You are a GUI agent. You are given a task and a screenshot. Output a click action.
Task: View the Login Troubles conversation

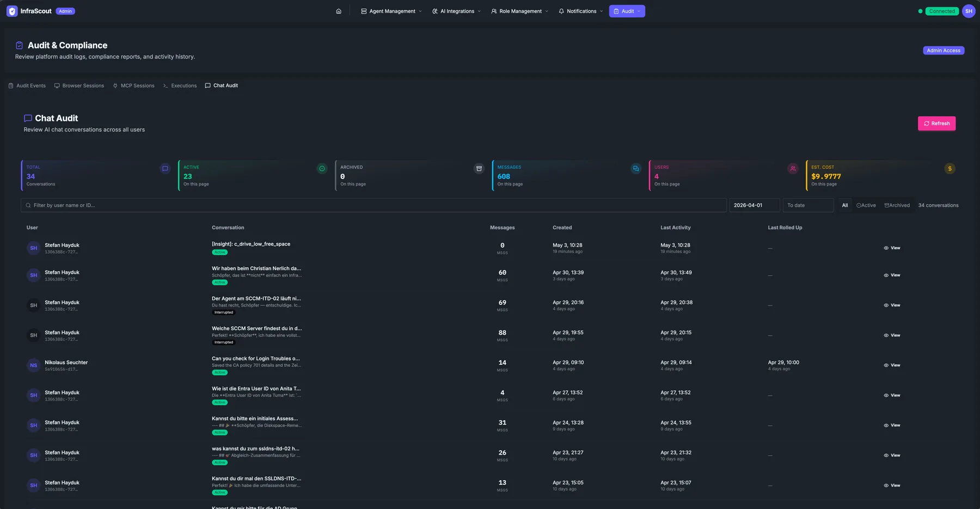pos(892,365)
